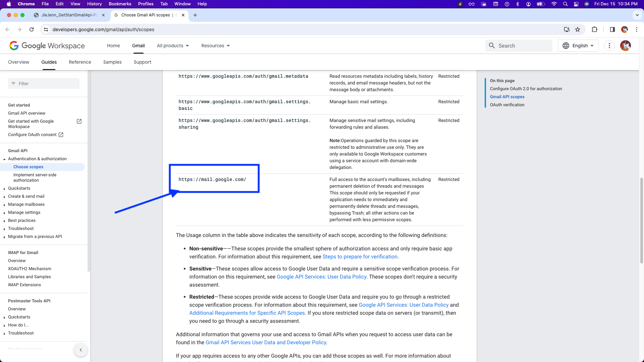This screenshot has height=362, width=644.
Task: Open the Apple menu
Action: pos(9,4)
